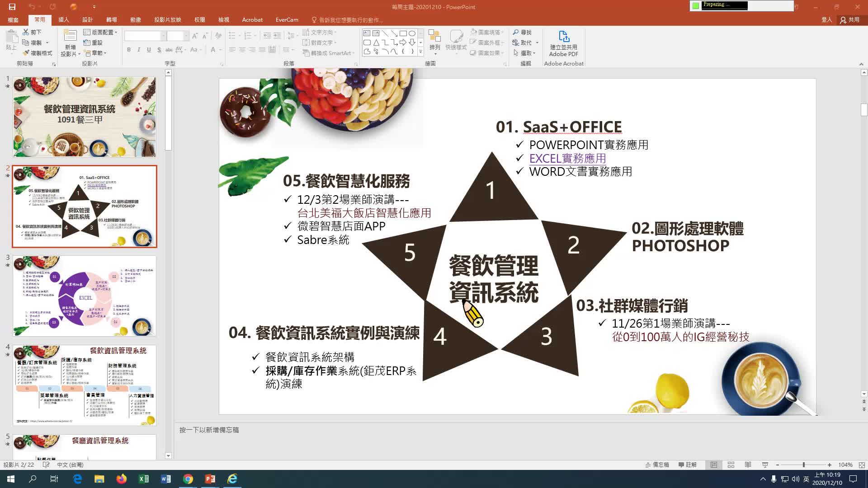Open Chrome from the Windows taskbar
The width and height of the screenshot is (868, 488).
click(188, 479)
